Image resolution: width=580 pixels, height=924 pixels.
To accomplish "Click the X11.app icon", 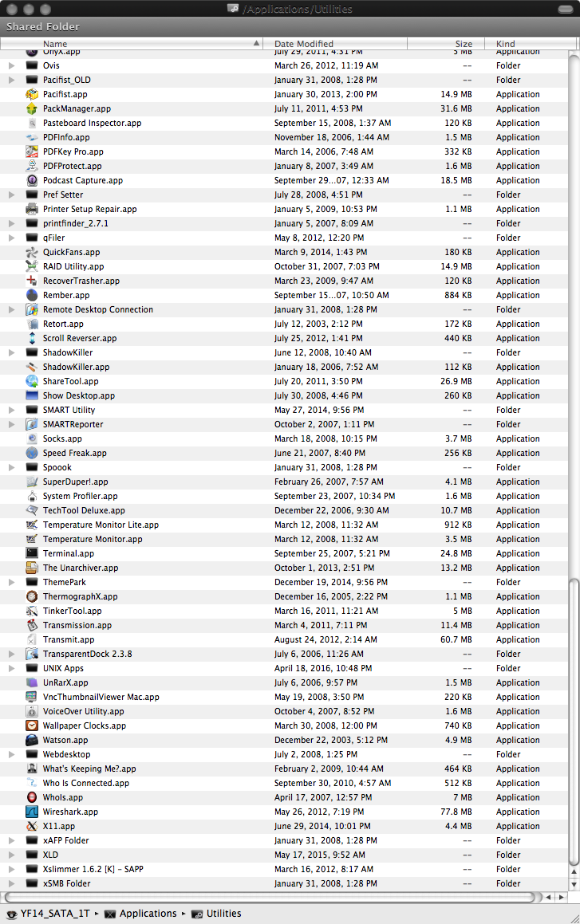I will click(32, 826).
